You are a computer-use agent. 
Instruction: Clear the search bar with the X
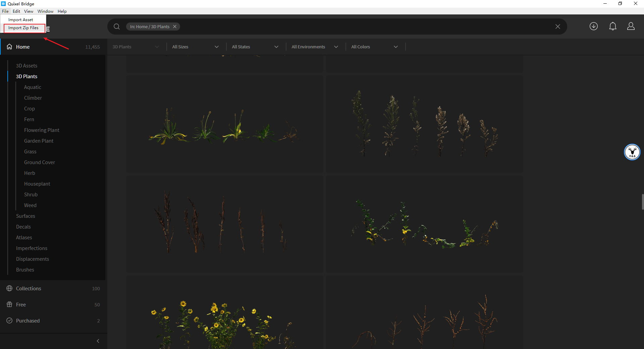[558, 27]
